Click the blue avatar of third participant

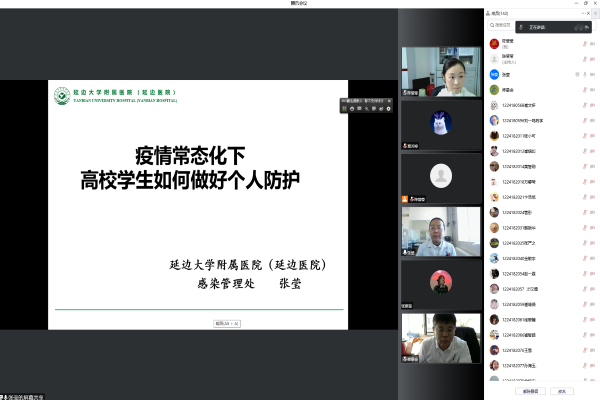tap(494, 74)
